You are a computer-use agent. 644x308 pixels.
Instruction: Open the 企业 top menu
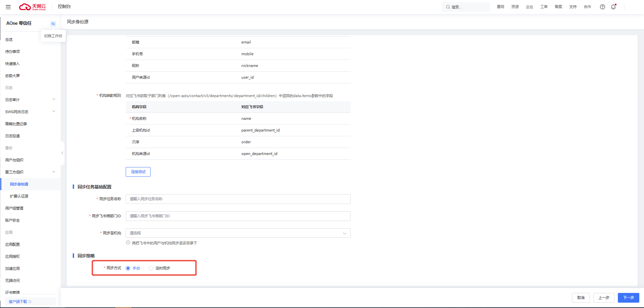pyautogui.click(x=529, y=7)
